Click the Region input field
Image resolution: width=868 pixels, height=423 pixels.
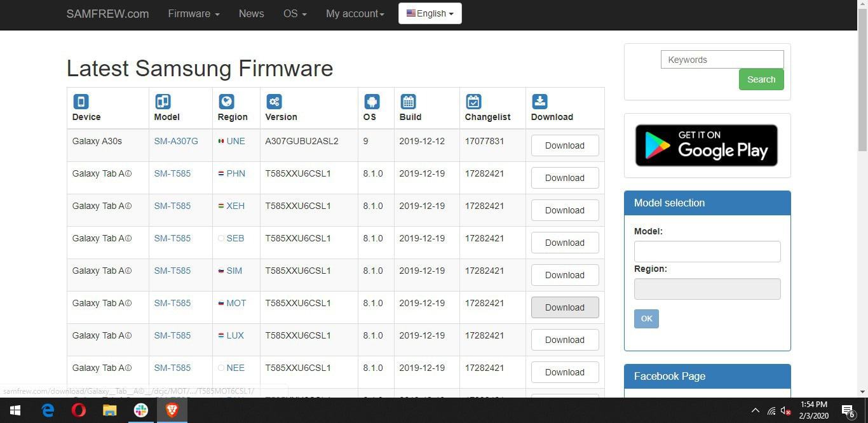click(x=707, y=289)
